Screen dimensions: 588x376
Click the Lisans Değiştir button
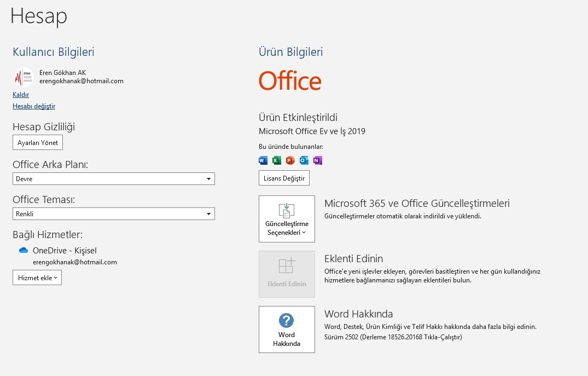284,178
